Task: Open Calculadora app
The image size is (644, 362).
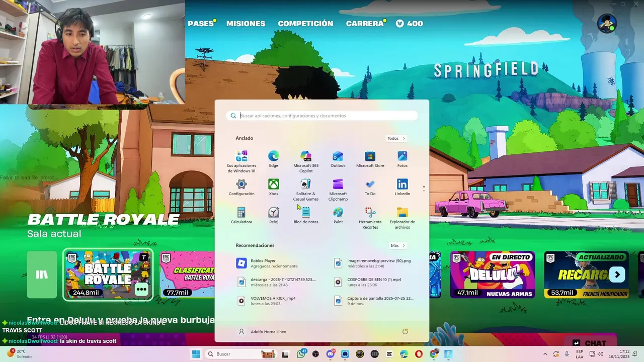Action: (242, 215)
